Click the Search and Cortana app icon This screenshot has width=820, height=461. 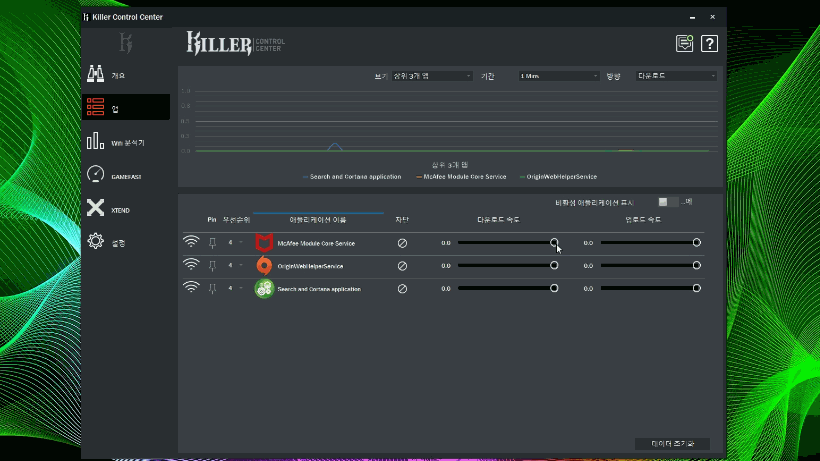(x=264, y=289)
